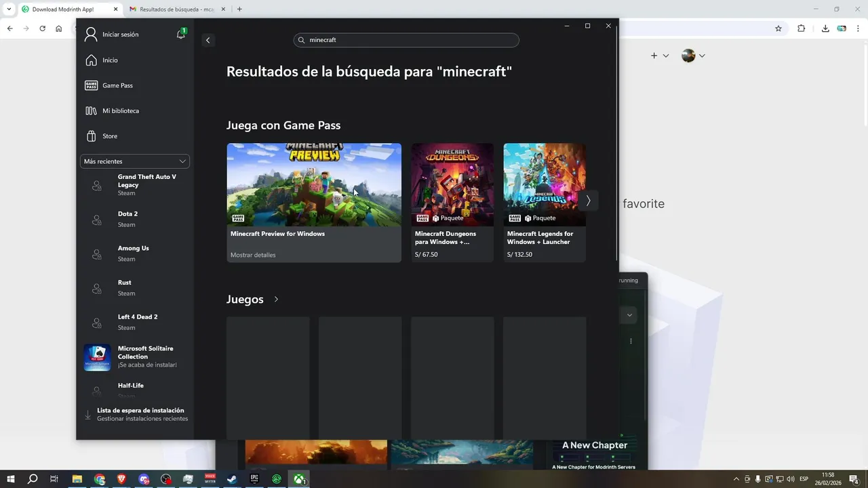
Task: Click the S/ 67.50 price
Action: click(427, 255)
